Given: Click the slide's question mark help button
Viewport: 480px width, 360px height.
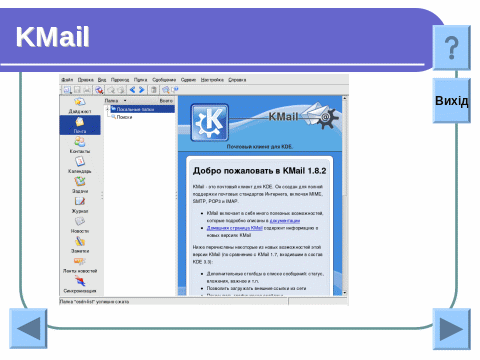Looking at the screenshot, I should click(x=452, y=48).
